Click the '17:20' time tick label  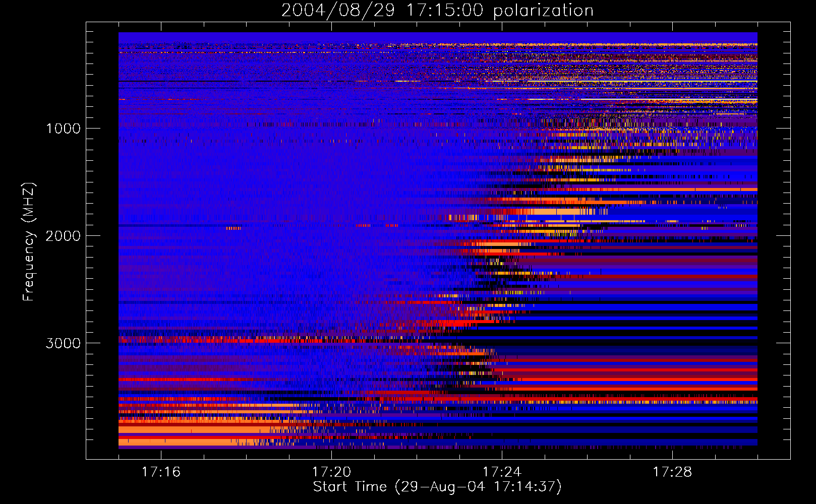tap(331, 472)
